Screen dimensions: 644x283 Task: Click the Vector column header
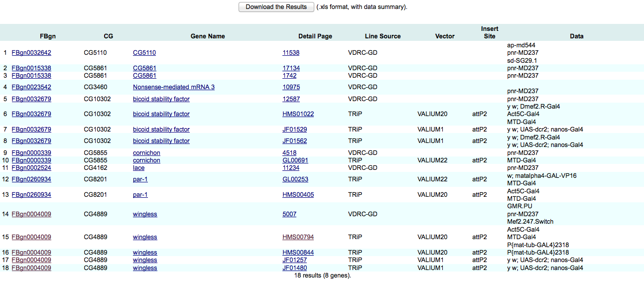pos(445,36)
